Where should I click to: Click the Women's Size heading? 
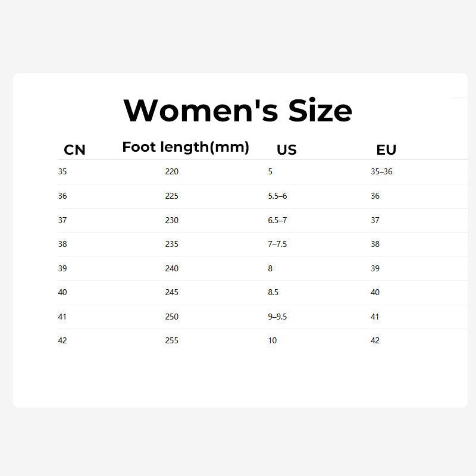point(237,111)
